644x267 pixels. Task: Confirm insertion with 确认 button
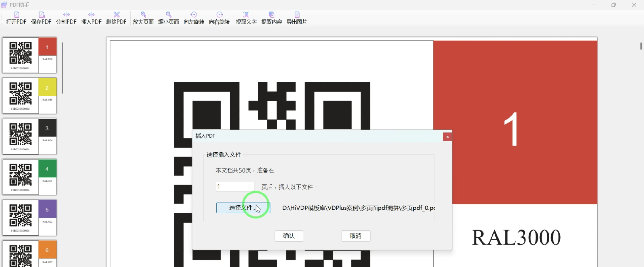(x=289, y=236)
